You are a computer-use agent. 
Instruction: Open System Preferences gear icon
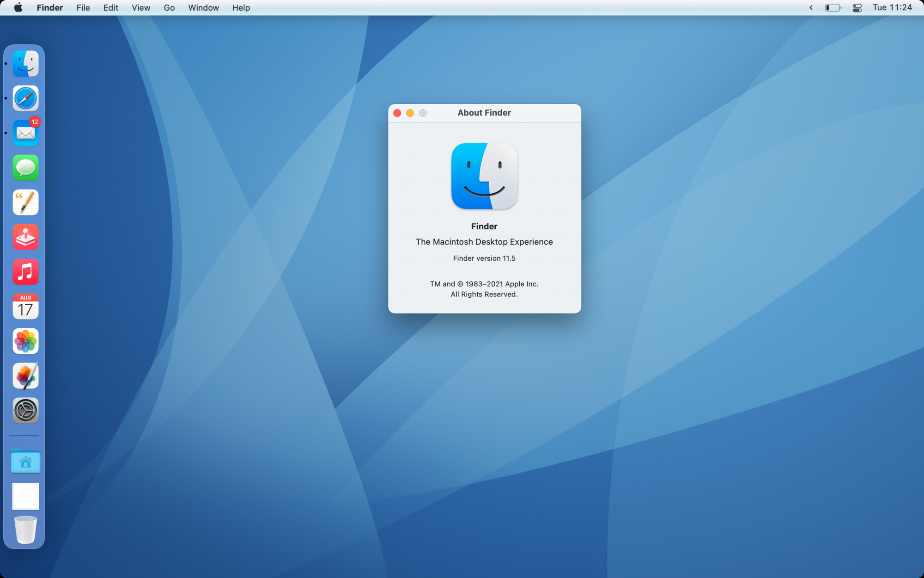click(25, 411)
